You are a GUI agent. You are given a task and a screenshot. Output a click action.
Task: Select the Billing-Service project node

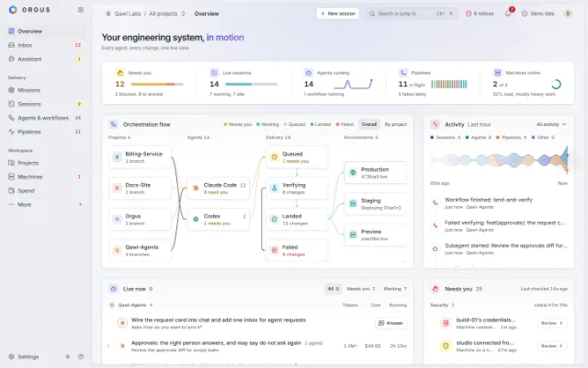(x=140, y=157)
